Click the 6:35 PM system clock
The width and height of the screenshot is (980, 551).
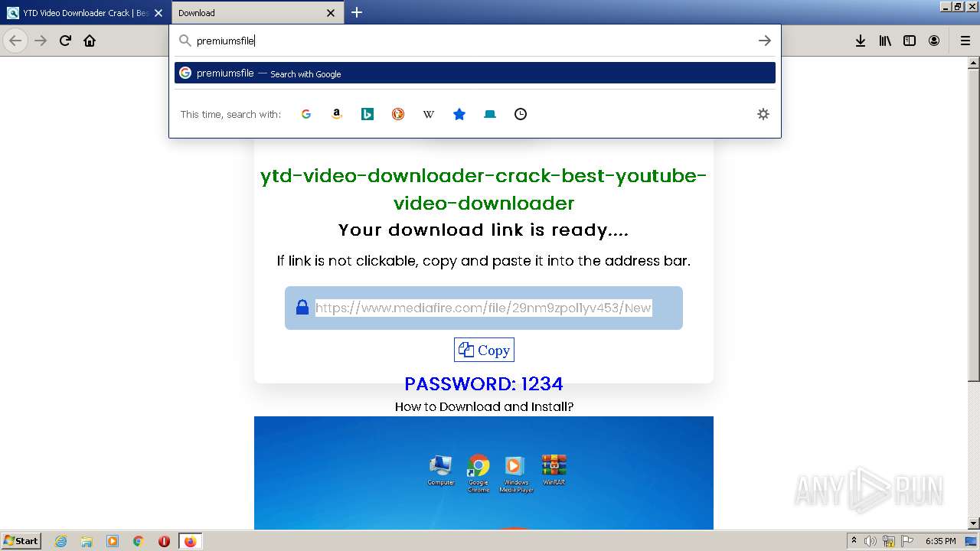coord(940,541)
